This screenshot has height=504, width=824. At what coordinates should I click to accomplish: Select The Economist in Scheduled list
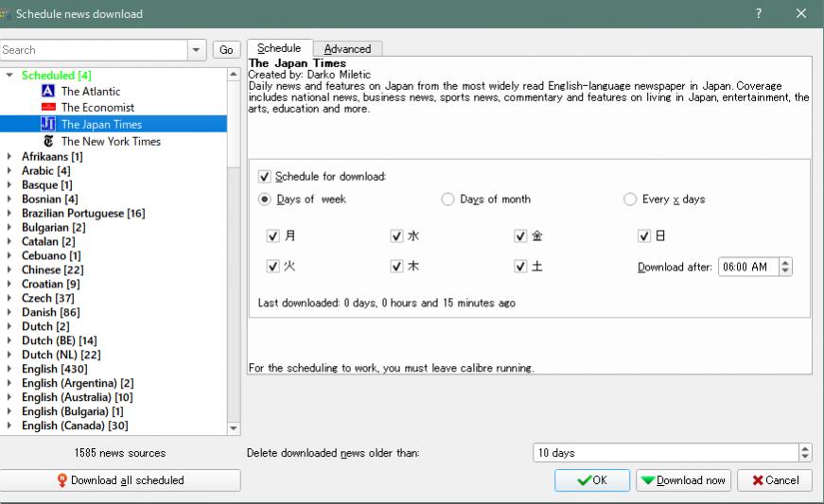click(x=97, y=108)
